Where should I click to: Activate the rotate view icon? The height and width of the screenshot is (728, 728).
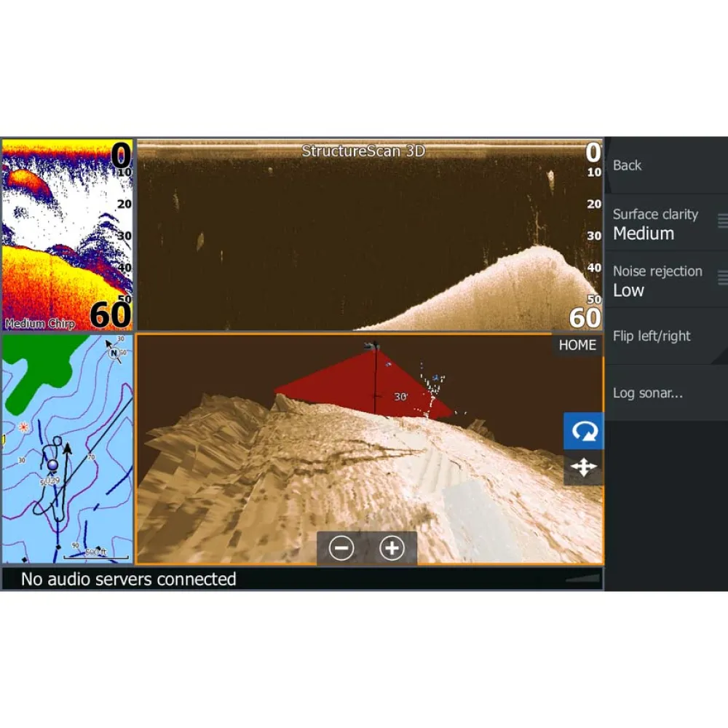(583, 431)
